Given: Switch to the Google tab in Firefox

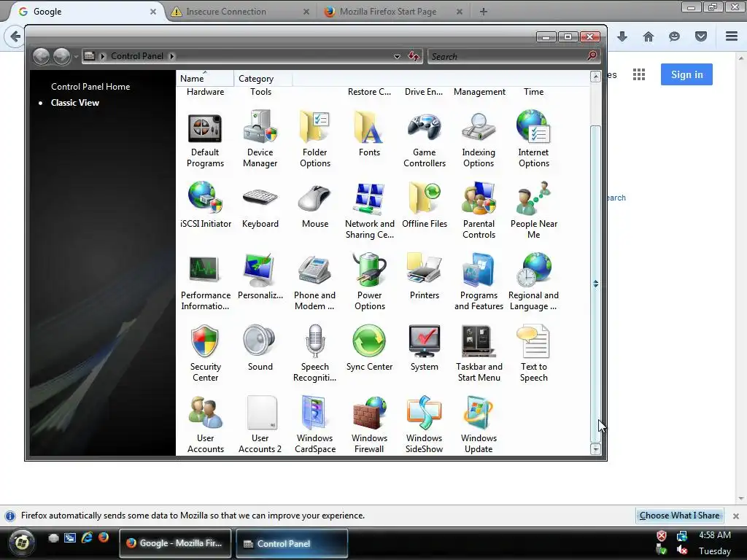Looking at the screenshot, I should pos(86,12).
